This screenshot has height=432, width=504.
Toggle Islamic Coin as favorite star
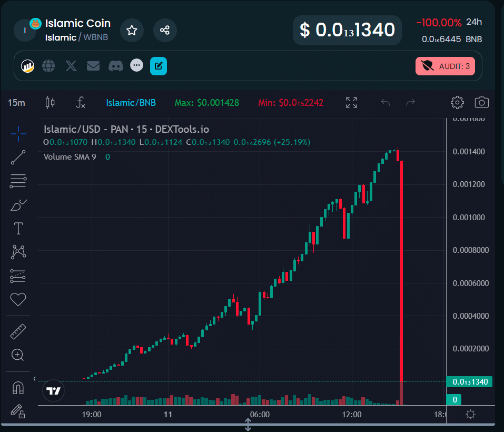coord(132,31)
